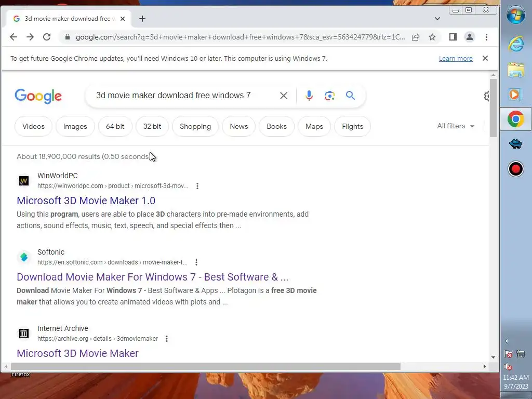Open the Windows Start orb

point(516,15)
